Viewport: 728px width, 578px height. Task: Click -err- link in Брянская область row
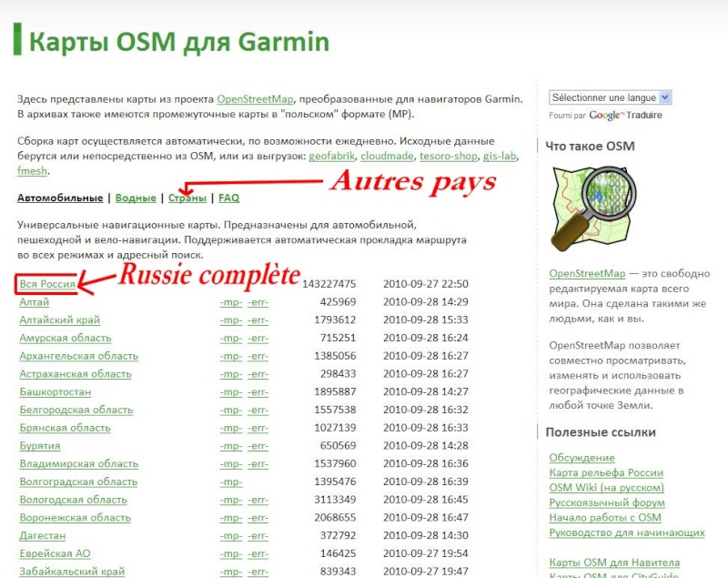258,429
